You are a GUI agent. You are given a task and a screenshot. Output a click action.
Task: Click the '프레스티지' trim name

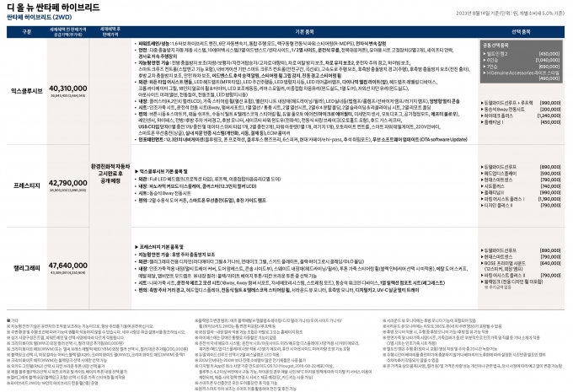(27, 185)
